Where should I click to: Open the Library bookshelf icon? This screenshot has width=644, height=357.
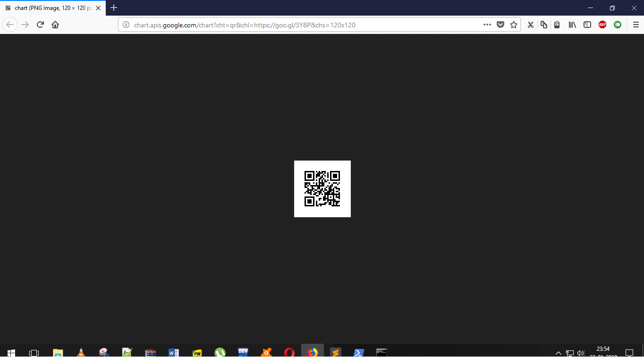click(x=572, y=25)
